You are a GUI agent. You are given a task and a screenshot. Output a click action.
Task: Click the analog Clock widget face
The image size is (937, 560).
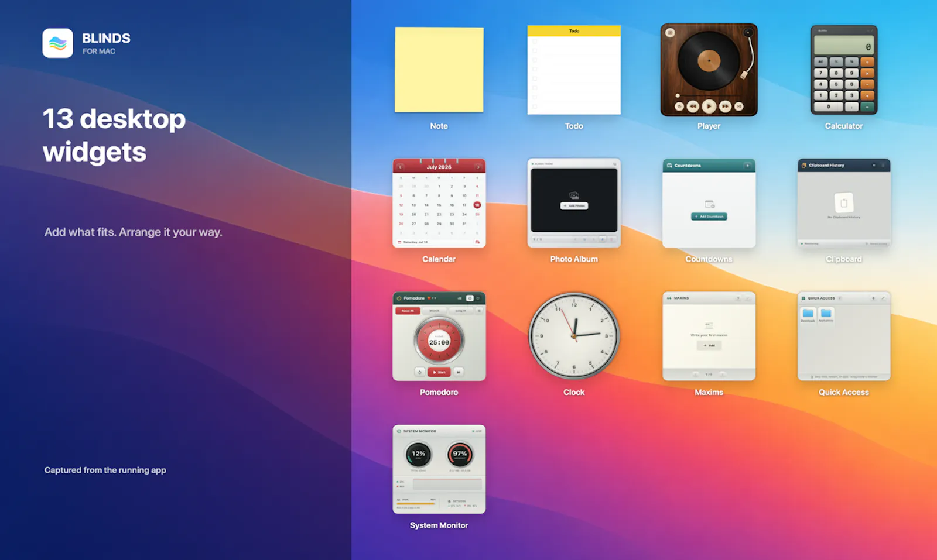pyautogui.click(x=574, y=336)
